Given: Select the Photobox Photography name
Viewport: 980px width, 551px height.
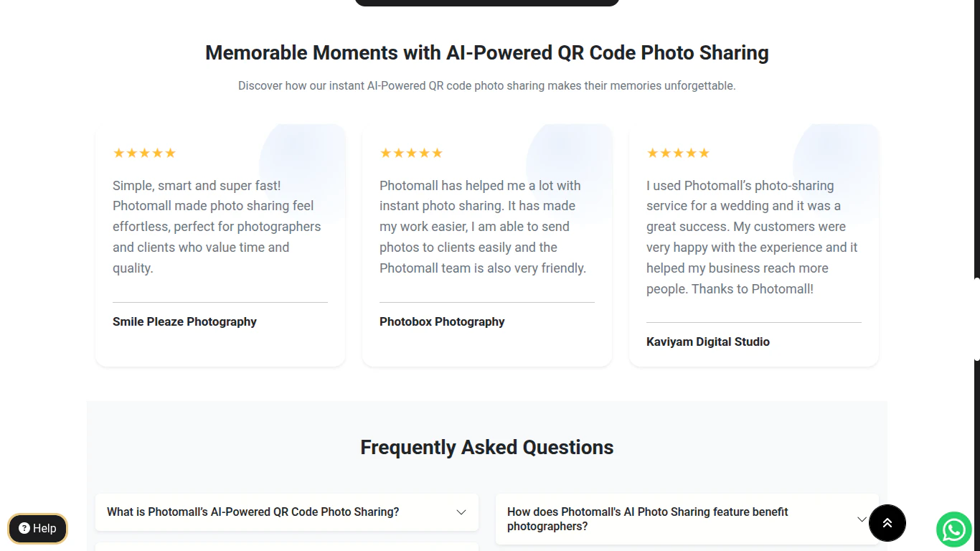Looking at the screenshot, I should pyautogui.click(x=442, y=321).
